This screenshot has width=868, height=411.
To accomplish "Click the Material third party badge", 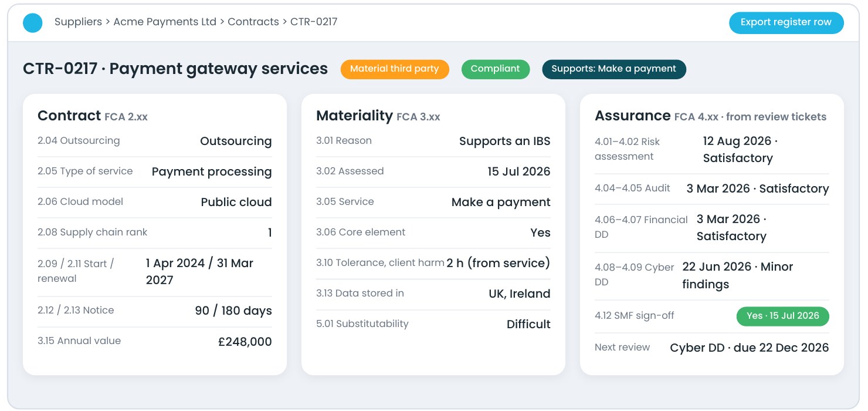I will 395,69.
